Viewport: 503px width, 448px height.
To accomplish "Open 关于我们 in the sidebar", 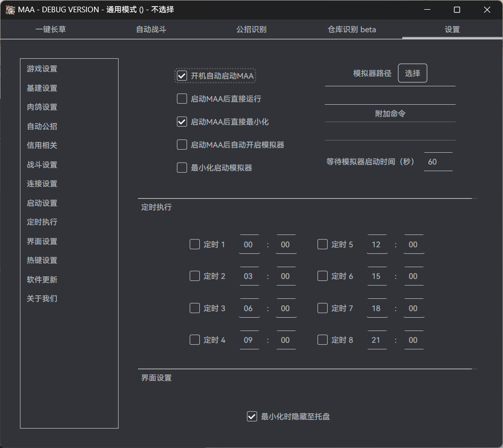I will click(x=42, y=298).
